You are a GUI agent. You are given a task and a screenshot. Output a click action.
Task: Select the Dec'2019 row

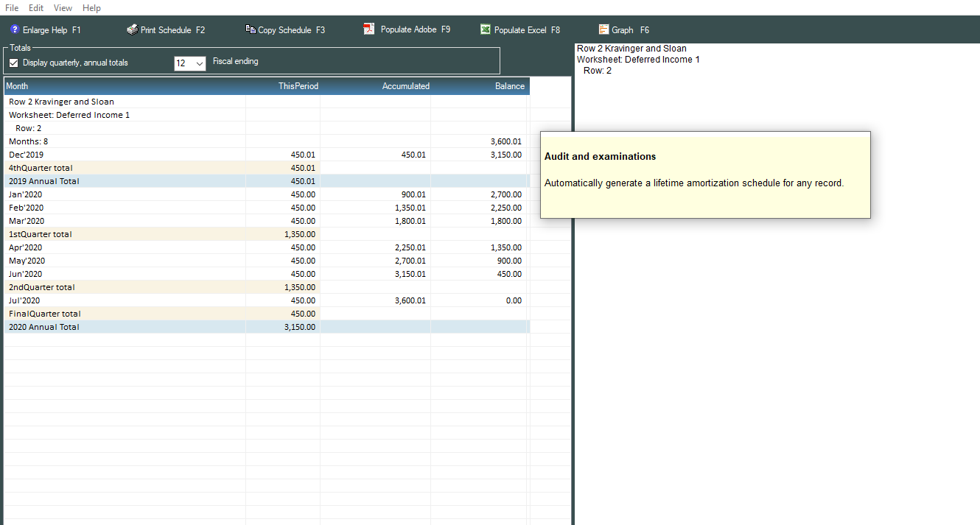pyautogui.click(x=266, y=155)
